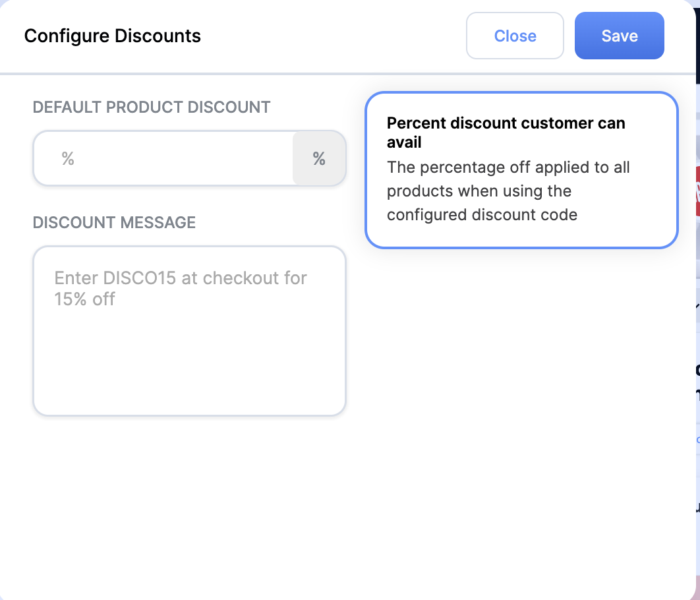Click the 'Percent discount customer can avail' heading
The width and height of the screenshot is (700, 600).
click(506, 133)
